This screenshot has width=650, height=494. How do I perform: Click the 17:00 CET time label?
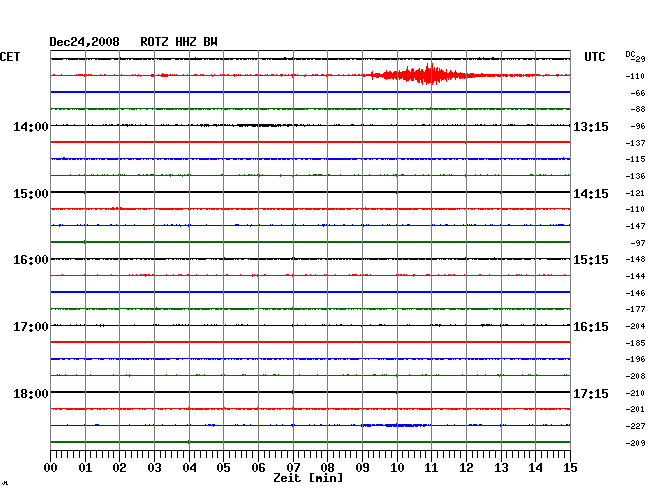(x=31, y=327)
